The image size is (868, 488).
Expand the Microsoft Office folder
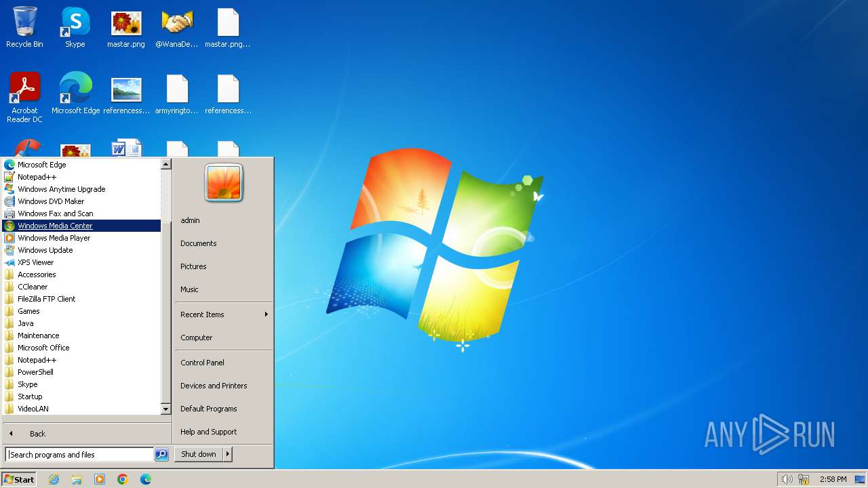pyautogui.click(x=81, y=348)
